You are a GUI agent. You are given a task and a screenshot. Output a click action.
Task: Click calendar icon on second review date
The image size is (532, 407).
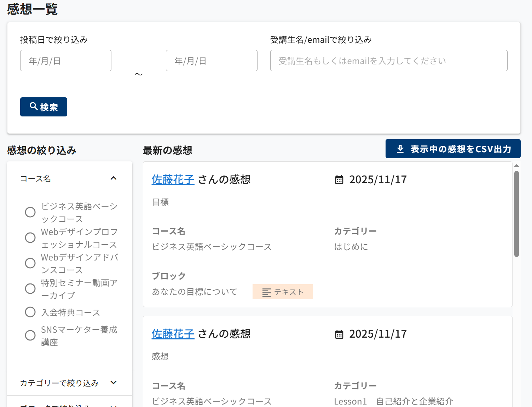tap(339, 334)
